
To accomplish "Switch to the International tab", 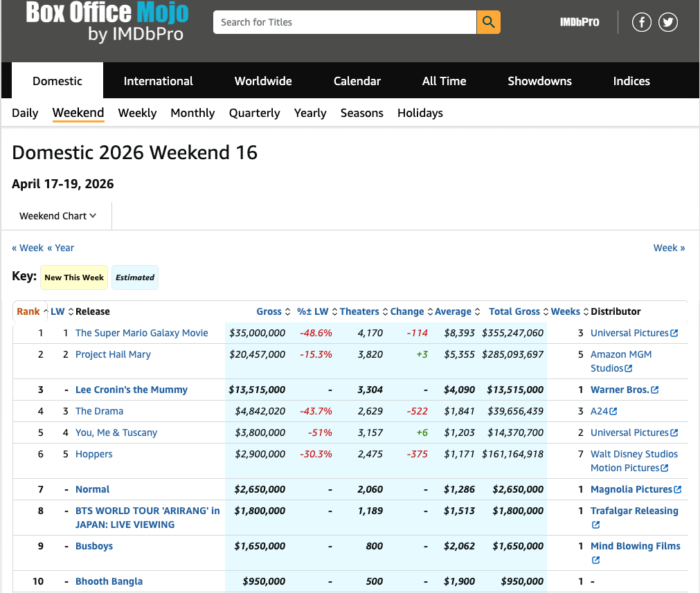I will (x=158, y=81).
